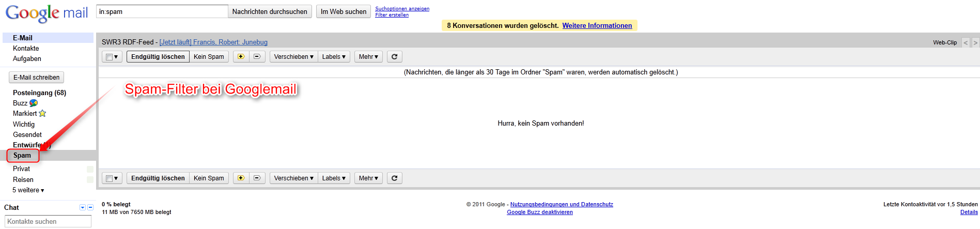Viewport: 980px width, 229px height.
Task: Mark as important in bottom toolbar
Action: (241, 178)
